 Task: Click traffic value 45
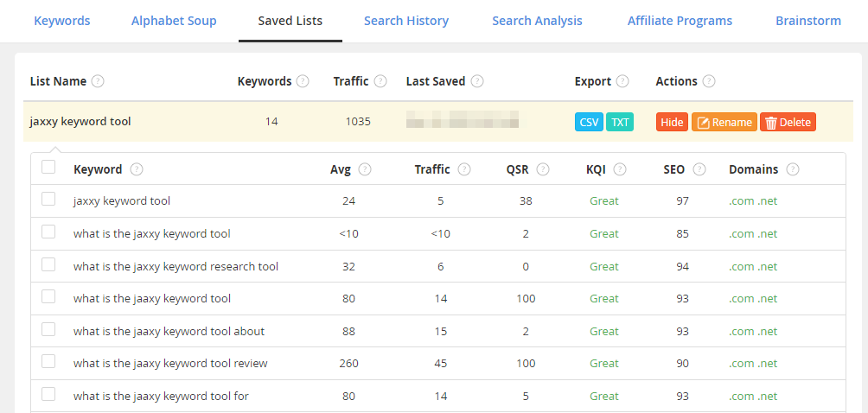(x=441, y=364)
